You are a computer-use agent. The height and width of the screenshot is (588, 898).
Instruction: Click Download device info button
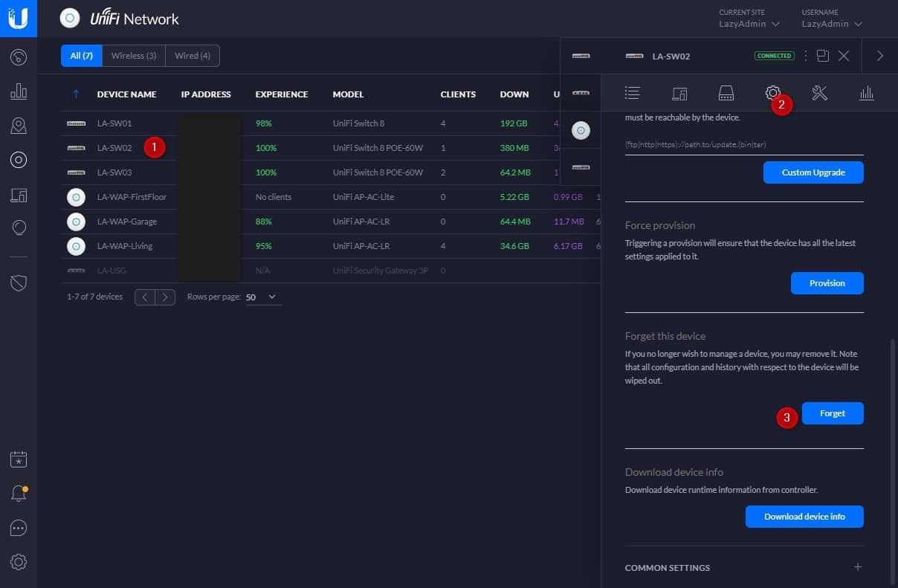click(804, 517)
